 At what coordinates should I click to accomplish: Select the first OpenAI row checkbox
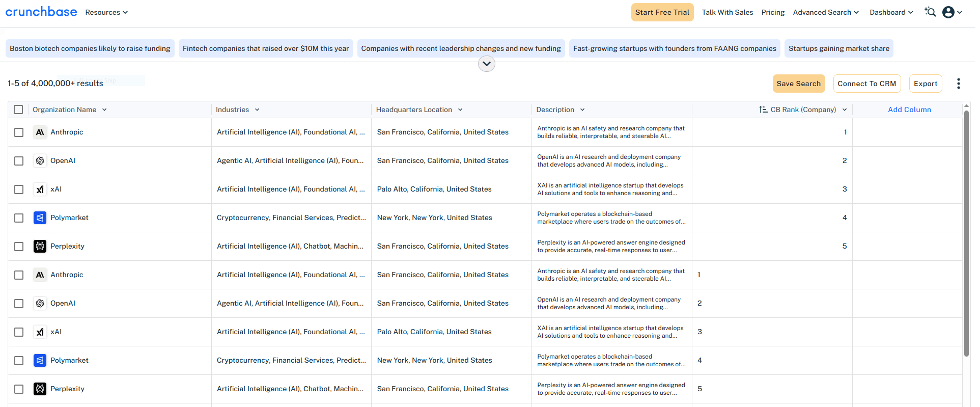(x=19, y=161)
